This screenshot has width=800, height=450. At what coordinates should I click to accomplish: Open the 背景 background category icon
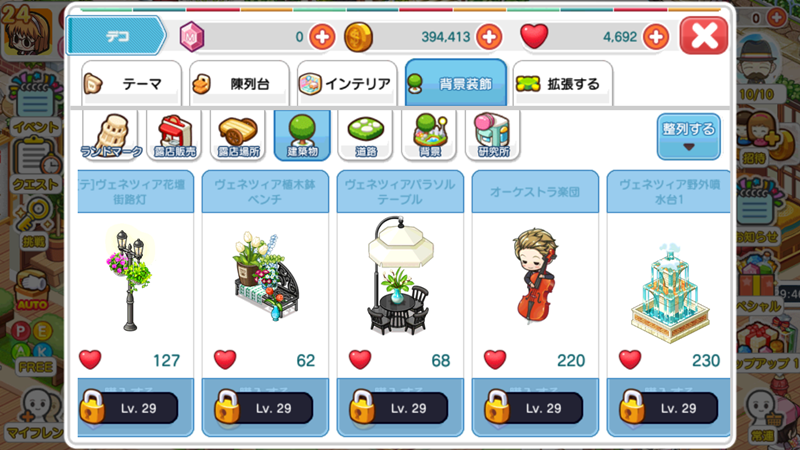430,135
